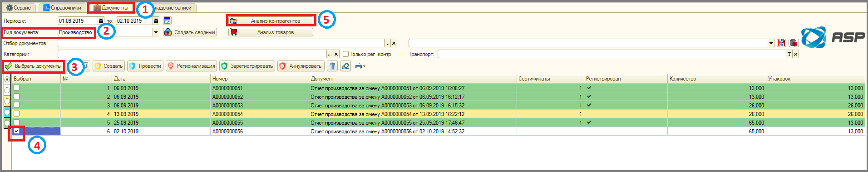Image resolution: width=868 pixels, height=172 pixels.
Task: Sort by the Дата column header
Action: coord(161,79)
